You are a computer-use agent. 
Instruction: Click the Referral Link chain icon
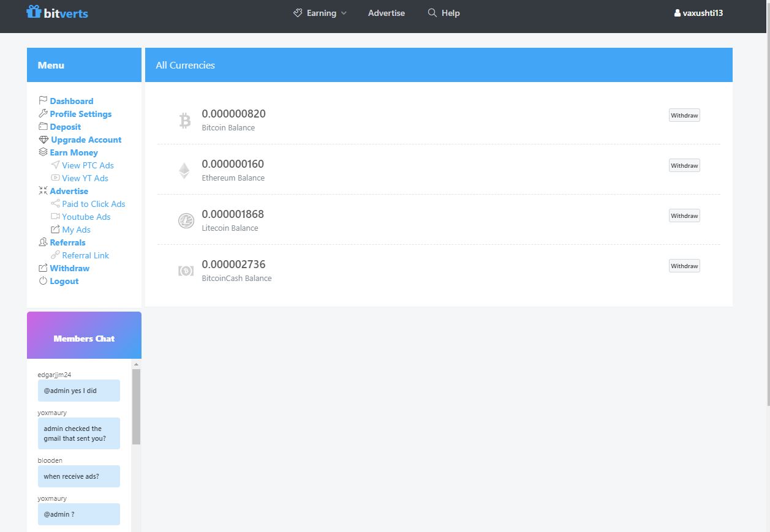click(x=55, y=255)
